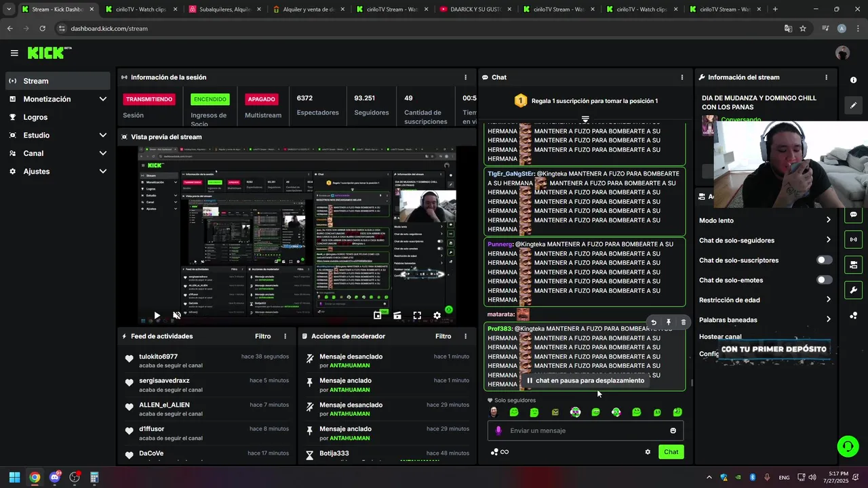Click ALLEN_el_ALIEN follow entry
This screenshot has width=868, height=488.
[208, 409]
